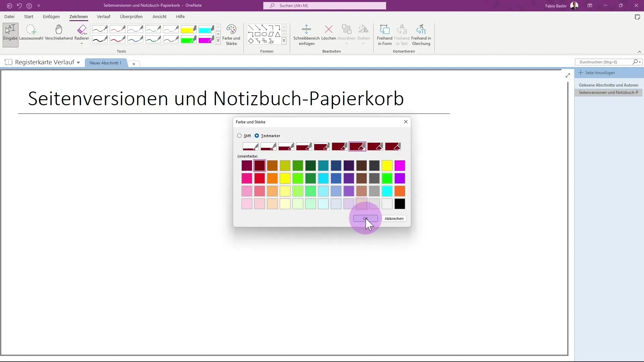Select the Stift radio button

(239, 136)
